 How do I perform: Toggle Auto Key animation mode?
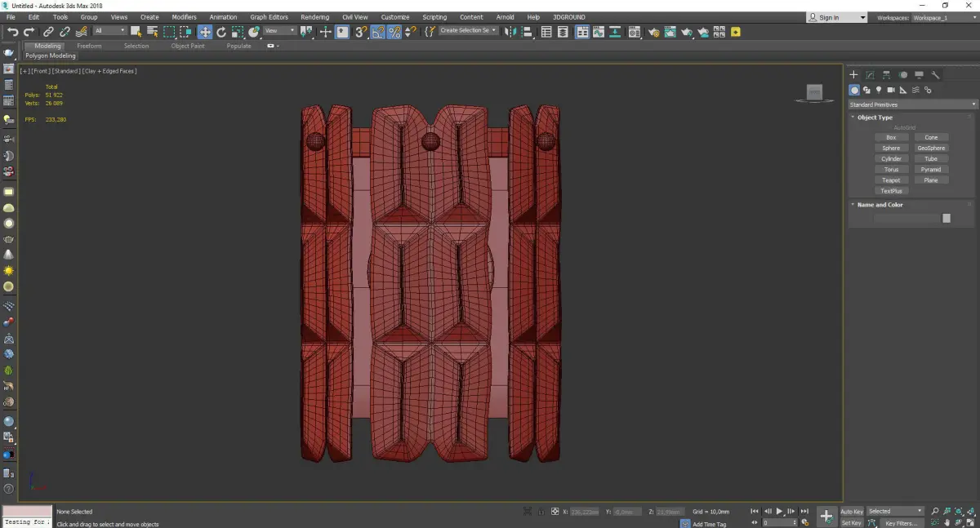(851, 512)
